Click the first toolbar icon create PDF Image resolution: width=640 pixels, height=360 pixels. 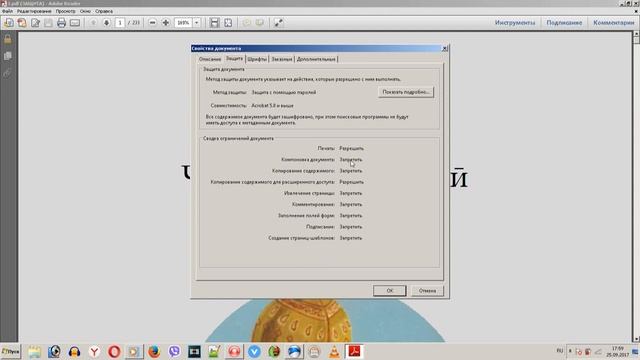click(9, 23)
